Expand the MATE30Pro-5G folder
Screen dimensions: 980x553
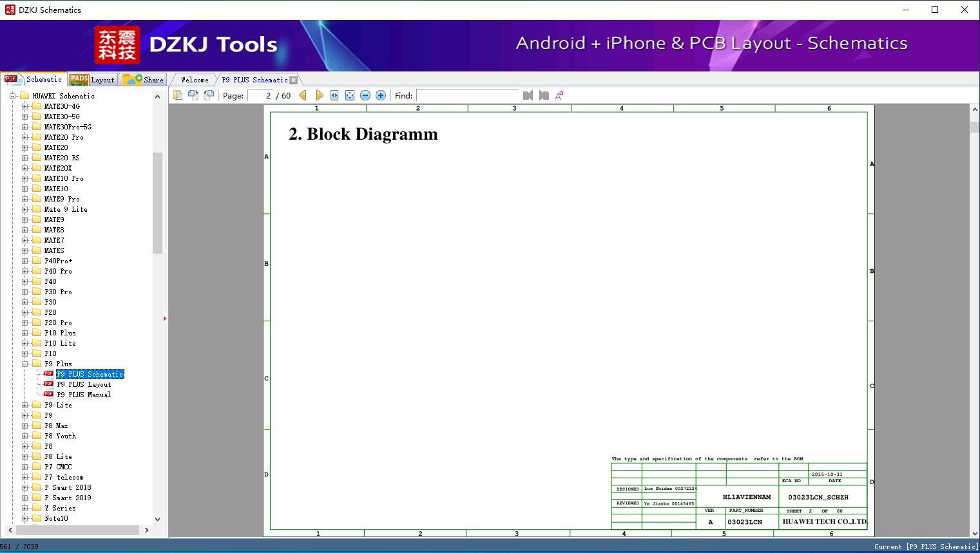(x=24, y=127)
